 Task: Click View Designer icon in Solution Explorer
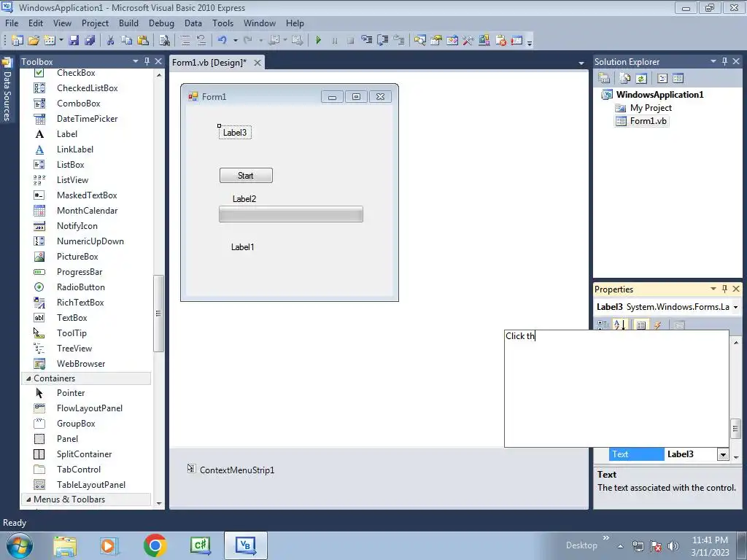(x=678, y=78)
